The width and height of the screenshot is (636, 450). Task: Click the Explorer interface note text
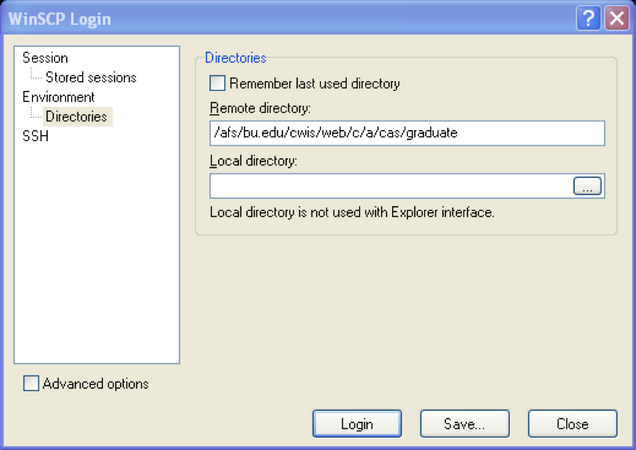352,212
